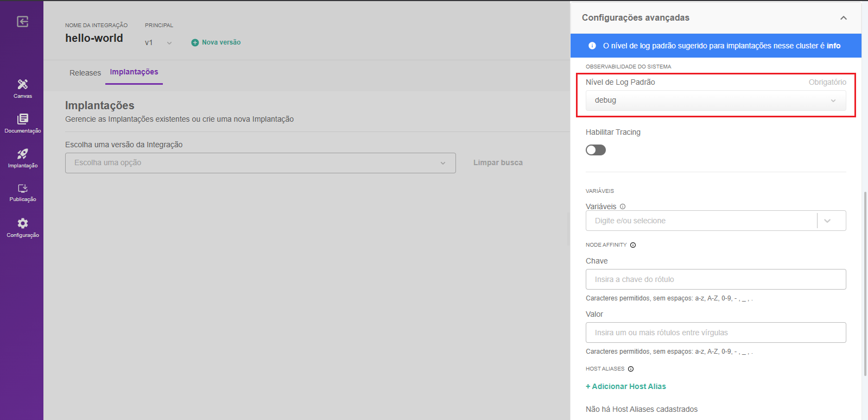
Task: Click Adicionar Host Alias link
Action: tap(626, 386)
